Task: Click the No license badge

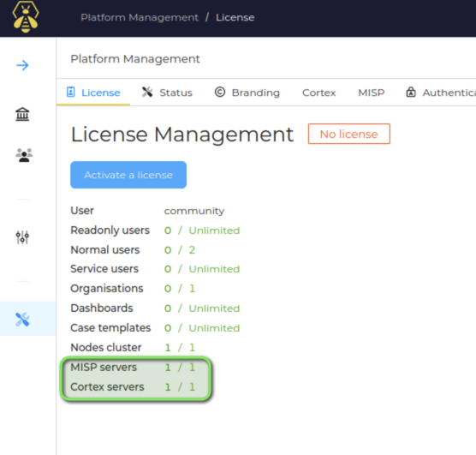Action: (x=349, y=134)
